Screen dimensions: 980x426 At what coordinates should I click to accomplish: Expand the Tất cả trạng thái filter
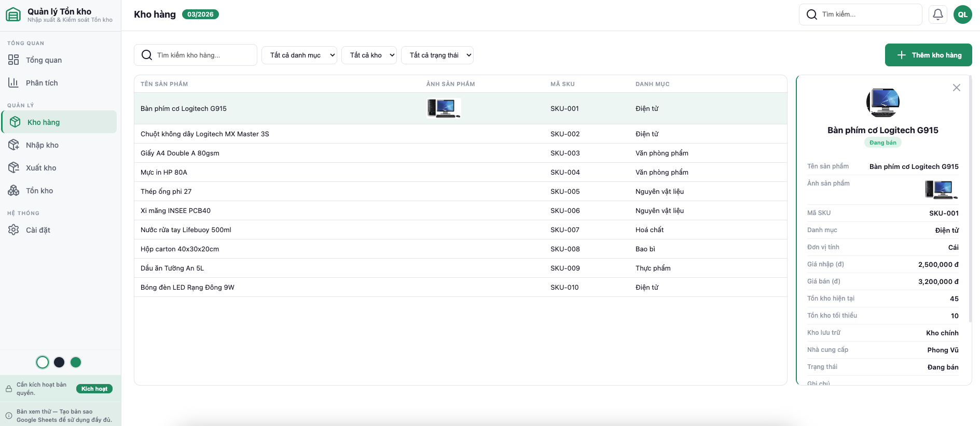click(437, 55)
